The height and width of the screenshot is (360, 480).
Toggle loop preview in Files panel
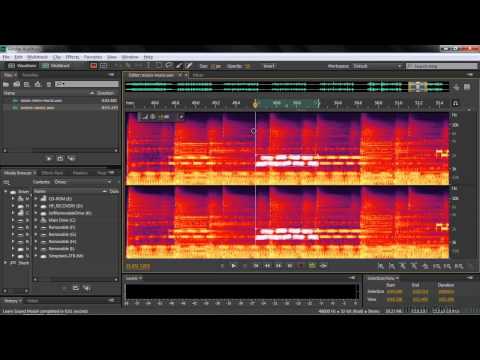60,159
